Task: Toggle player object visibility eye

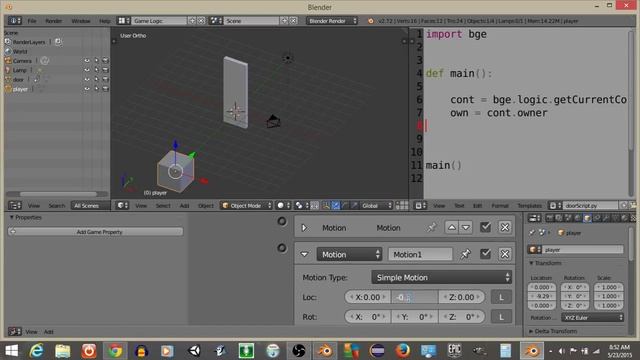Action: coord(87,89)
